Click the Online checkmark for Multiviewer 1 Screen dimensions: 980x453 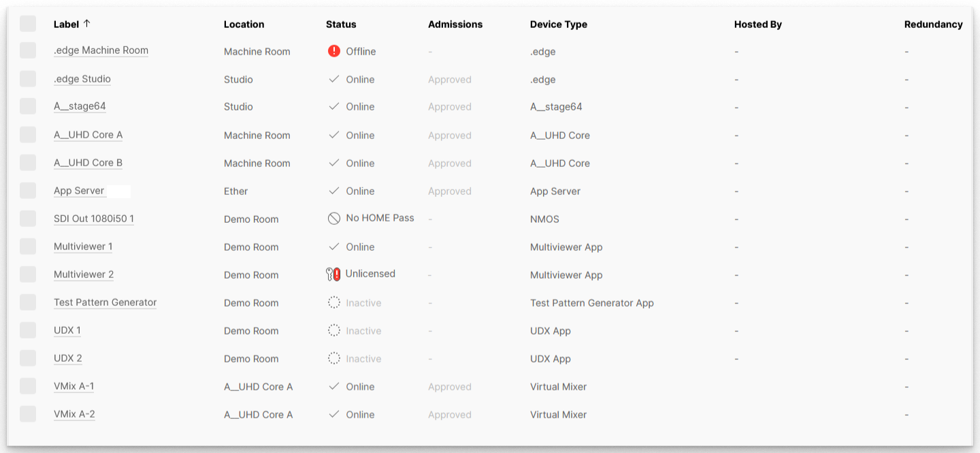pos(333,247)
